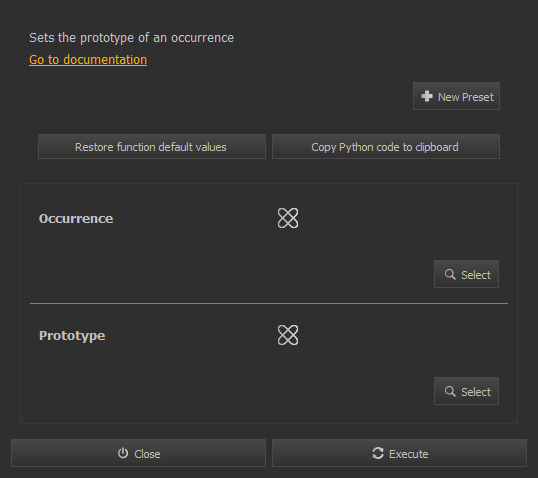Image resolution: width=538 pixels, height=478 pixels.
Task: Click the New Preset button
Action: point(456,96)
